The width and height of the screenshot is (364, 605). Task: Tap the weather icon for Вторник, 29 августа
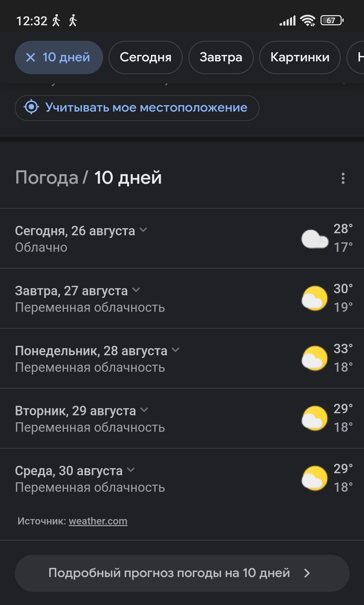[x=314, y=418]
